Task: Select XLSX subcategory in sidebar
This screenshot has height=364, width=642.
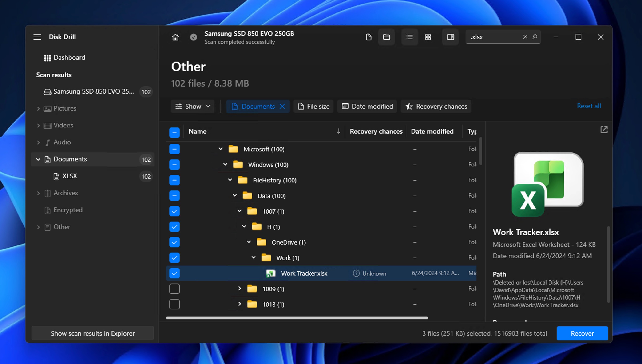Action: point(92,176)
